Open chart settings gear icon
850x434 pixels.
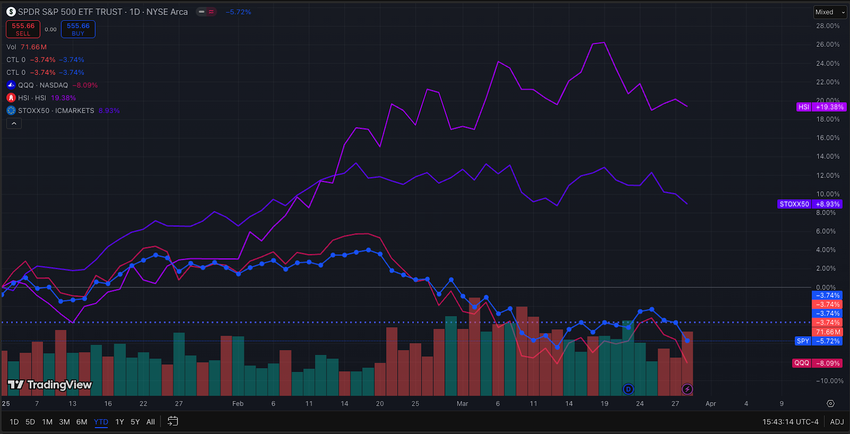tap(830, 403)
